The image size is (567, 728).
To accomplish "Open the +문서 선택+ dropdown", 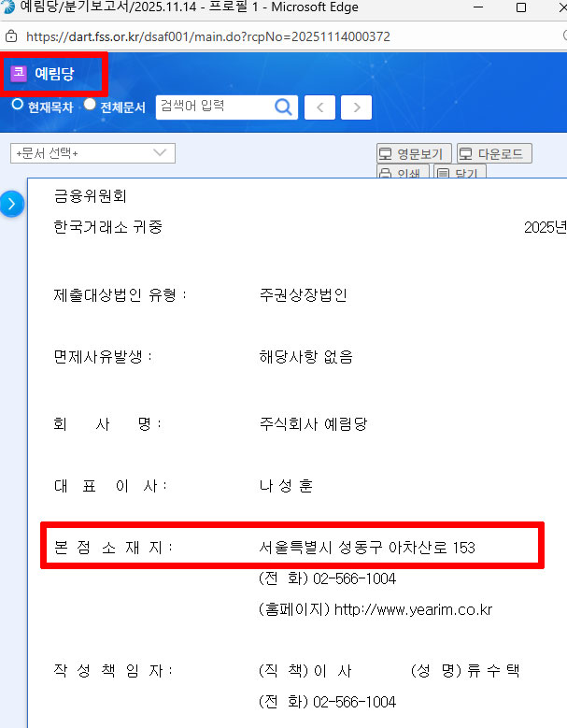I will pyautogui.click(x=92, y=153).
